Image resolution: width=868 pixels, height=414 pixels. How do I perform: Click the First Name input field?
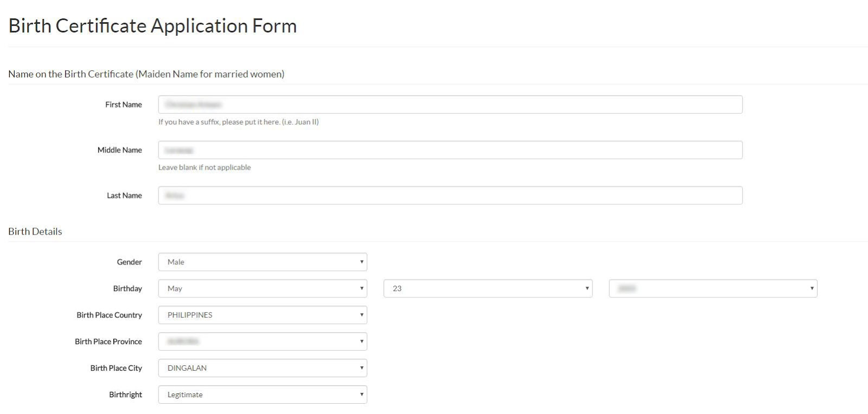pyautogui.click(x=450, y=105)
